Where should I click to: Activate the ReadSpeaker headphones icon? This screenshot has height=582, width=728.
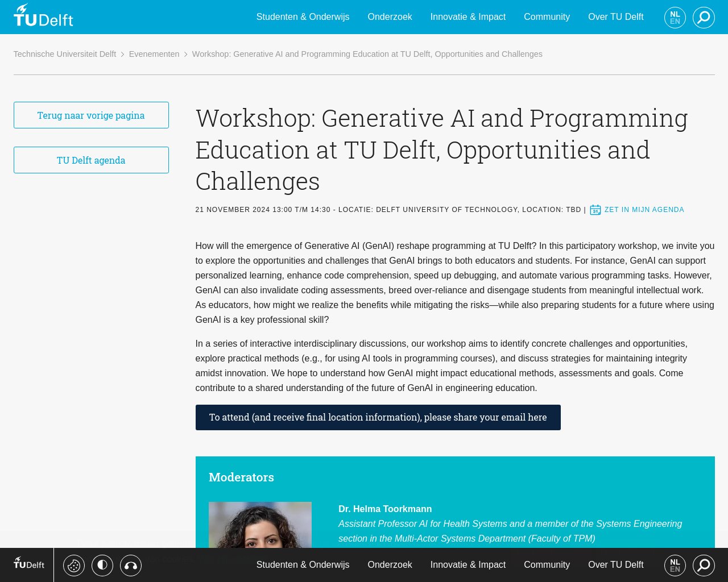(130, 565)
